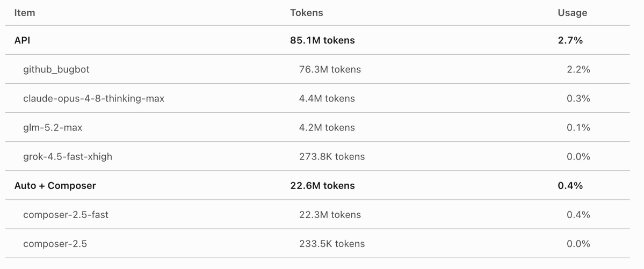This screenshot has width=644, height=269.
Task: Select the grok-4.5-fast-xhigh row
Action: (x=317, y=156)
